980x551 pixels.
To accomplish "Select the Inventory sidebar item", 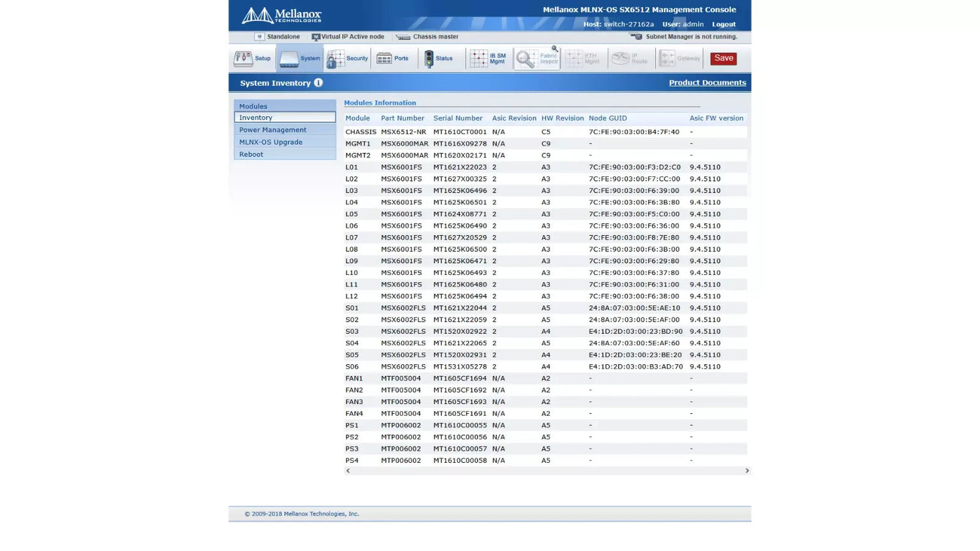I will 285,118.
